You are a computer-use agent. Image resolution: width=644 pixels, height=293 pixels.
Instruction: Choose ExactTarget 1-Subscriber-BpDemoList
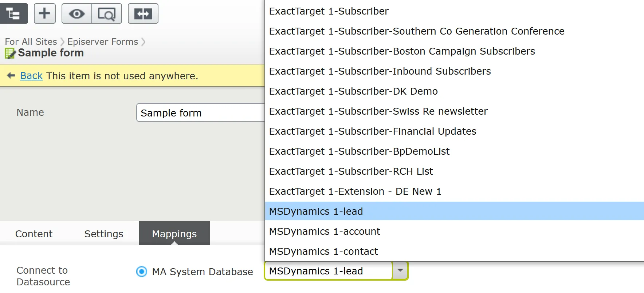coord(454,151)
